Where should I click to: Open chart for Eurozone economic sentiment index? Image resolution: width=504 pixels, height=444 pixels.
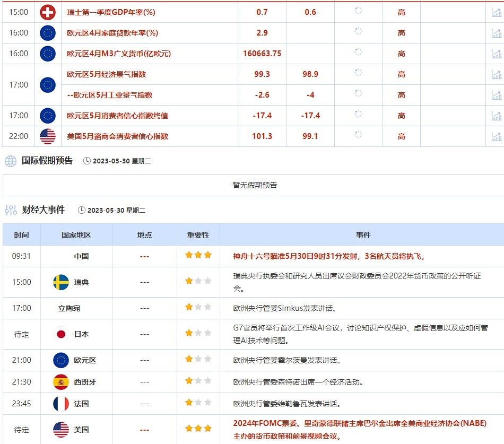(x=497, y=74)
